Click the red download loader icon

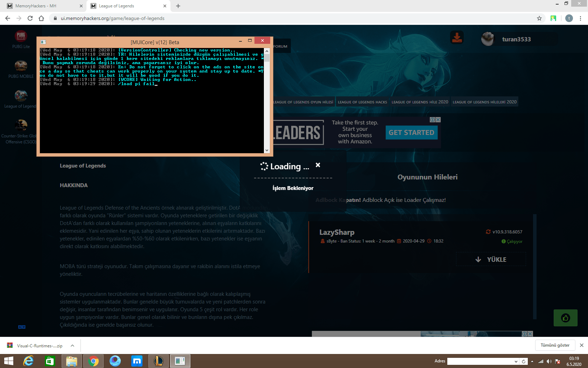tap(457, 37)
